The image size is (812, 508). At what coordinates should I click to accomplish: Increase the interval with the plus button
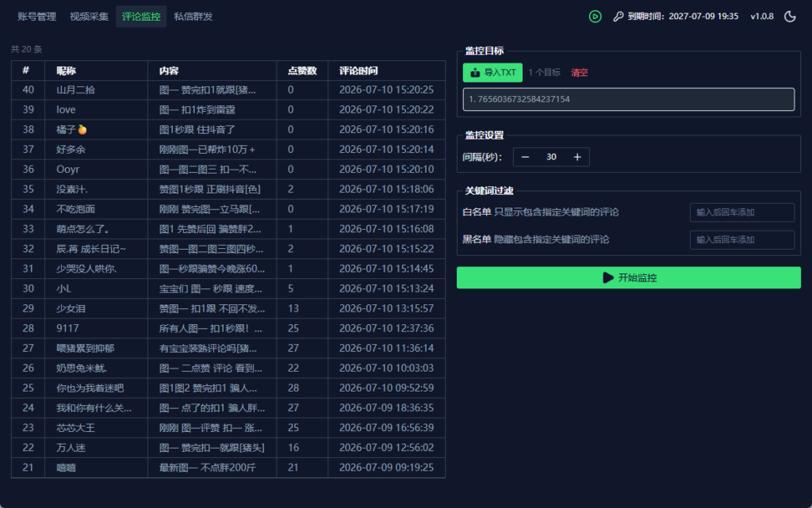[x=577, y=157]
